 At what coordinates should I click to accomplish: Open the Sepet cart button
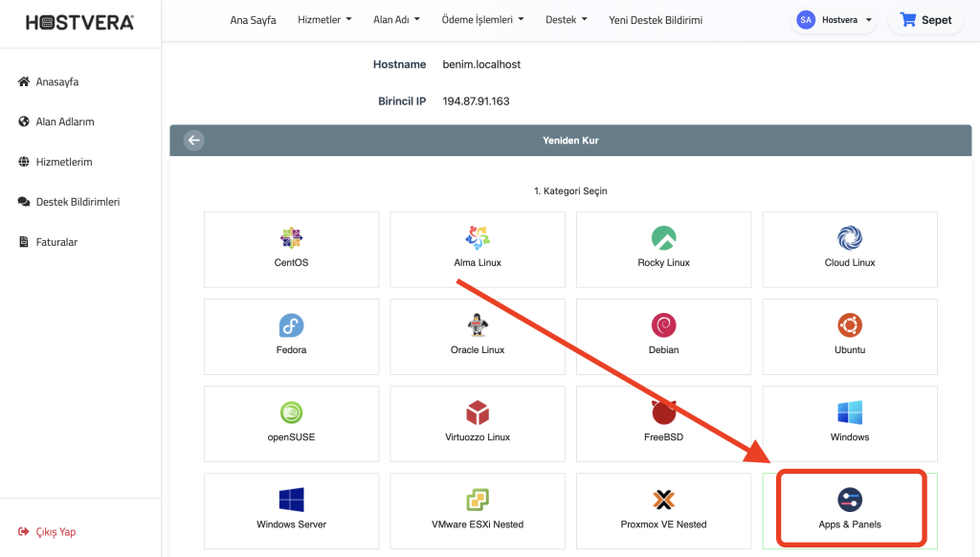tap(925, 20)
